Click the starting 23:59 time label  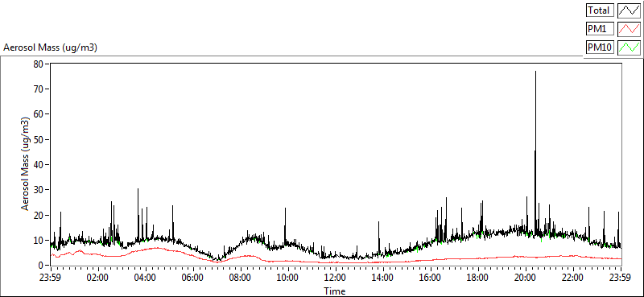[x=51, y=278]
